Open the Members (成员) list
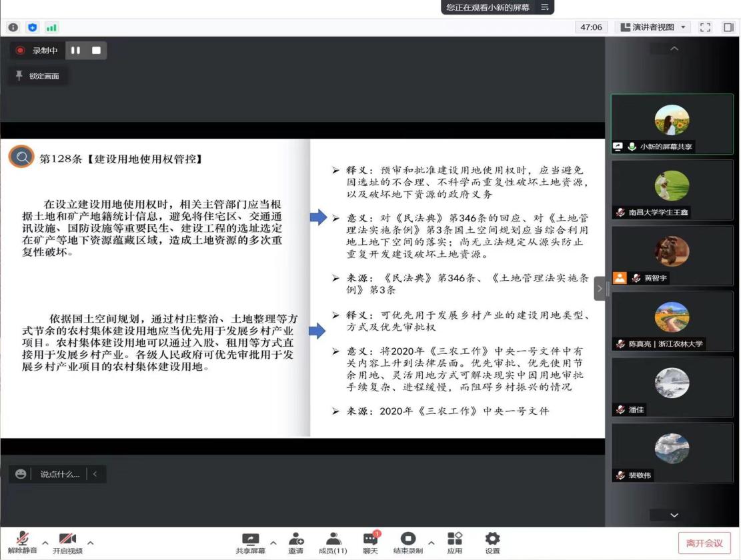This screenshot has width=741, height=560. coord(332,543)
